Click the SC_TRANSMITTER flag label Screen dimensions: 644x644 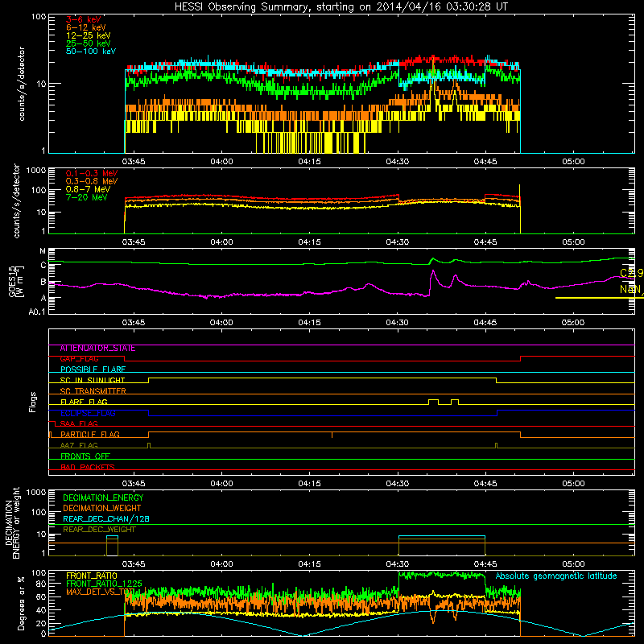point(93,391)
